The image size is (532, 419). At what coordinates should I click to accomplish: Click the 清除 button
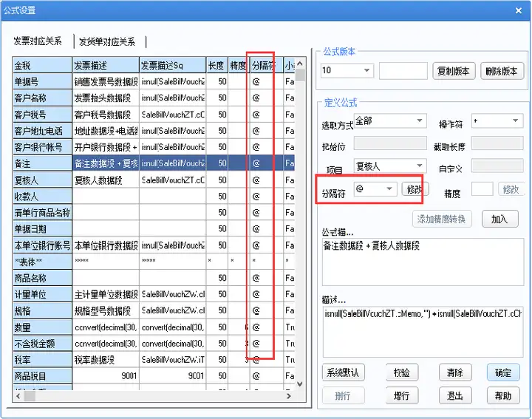click(455, 373)
